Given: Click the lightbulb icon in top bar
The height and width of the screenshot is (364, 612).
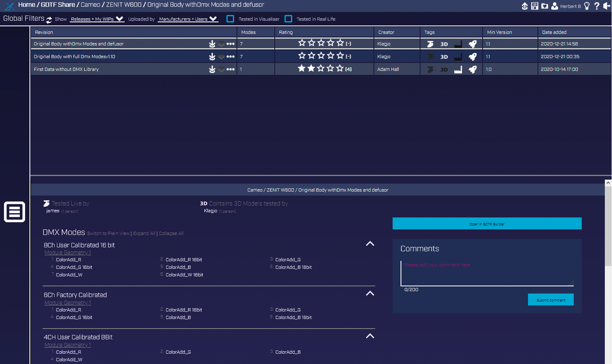Looking at the screenshot, I should click(x=587, y=6).
